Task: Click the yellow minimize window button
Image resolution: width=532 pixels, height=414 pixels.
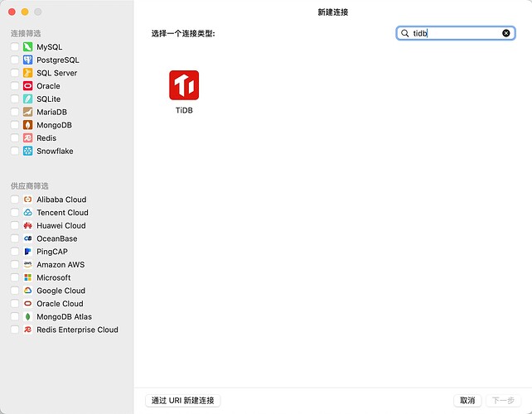Action: (25, 12)
